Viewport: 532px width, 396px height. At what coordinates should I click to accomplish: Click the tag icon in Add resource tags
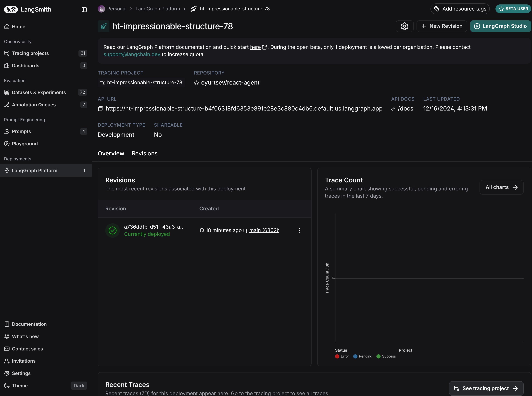(x=437, y=9)
